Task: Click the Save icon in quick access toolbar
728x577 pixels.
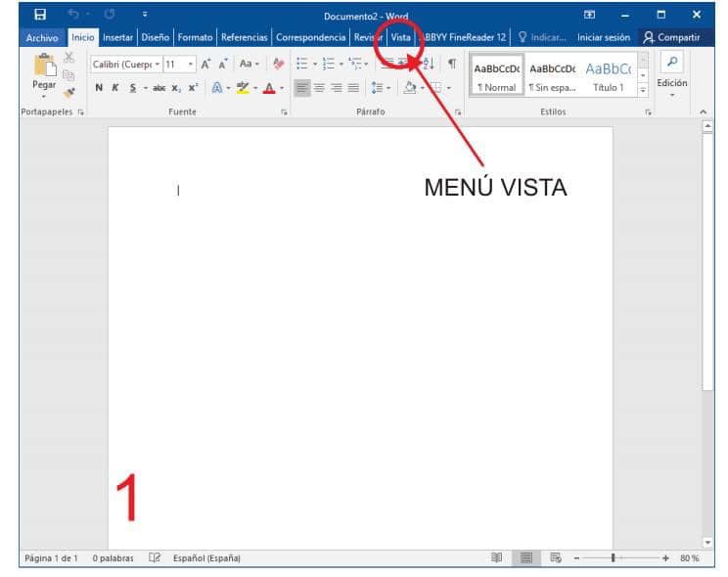Action: [x=40, y=15]
